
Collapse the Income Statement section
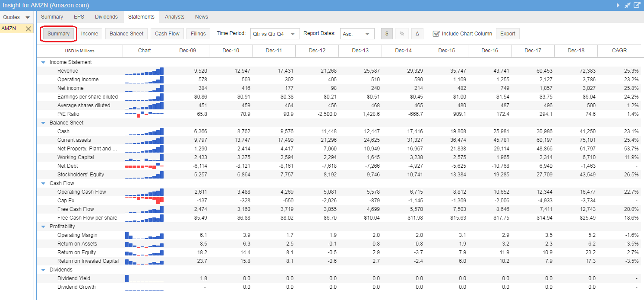click(x=43, y=62)
